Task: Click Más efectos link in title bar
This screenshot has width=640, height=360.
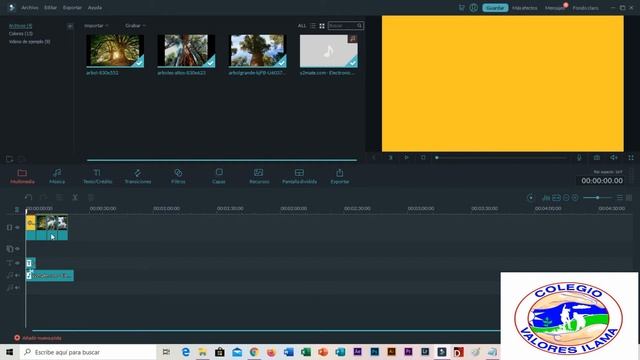Action: pyautogui.click(x=525, y=8)
